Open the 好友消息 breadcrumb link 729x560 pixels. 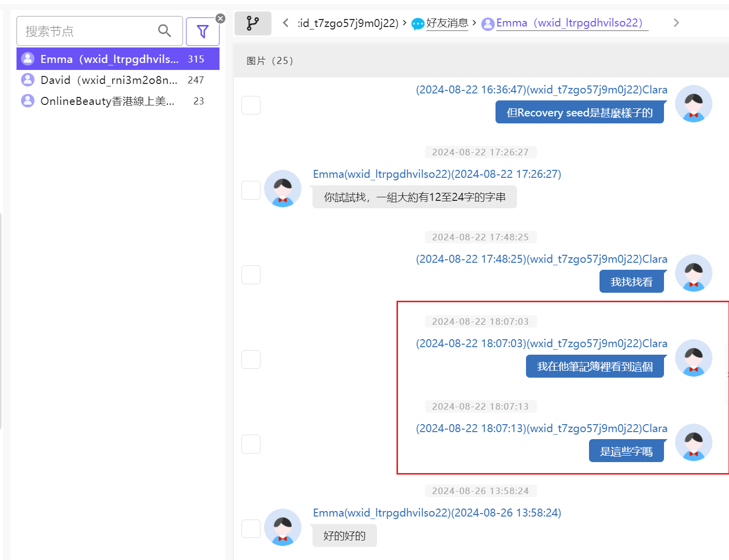(x=447, y=23)
